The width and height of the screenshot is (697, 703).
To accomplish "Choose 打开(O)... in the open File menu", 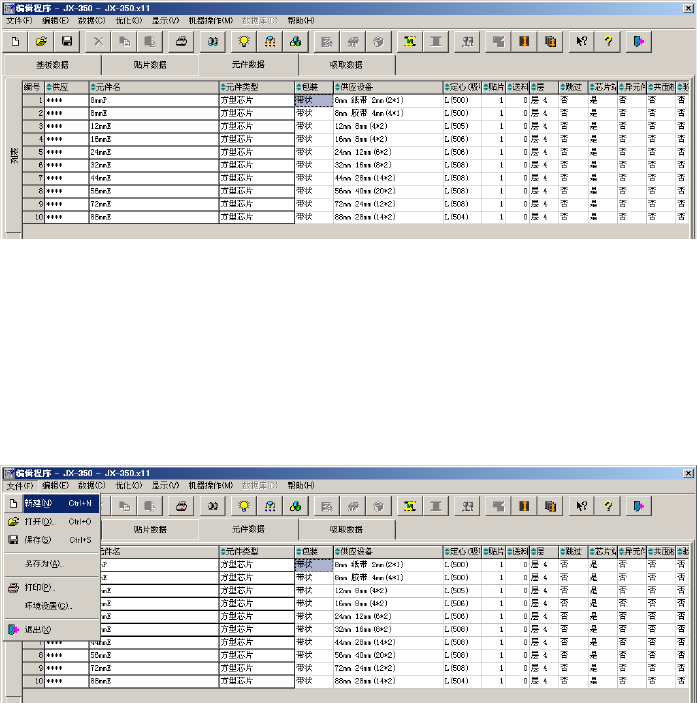I will [x=52, y=522].
